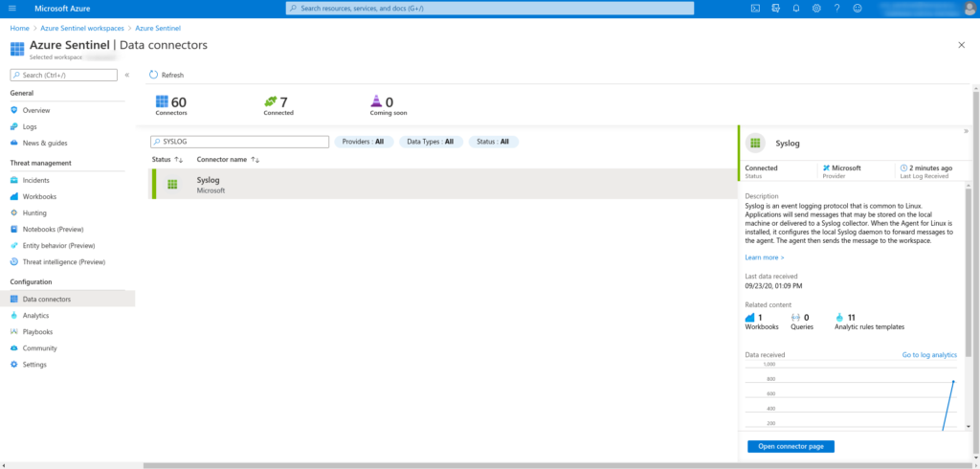Click the sidebar Settings gear icon
Screen dimensions: 980x469
point(14,364)
